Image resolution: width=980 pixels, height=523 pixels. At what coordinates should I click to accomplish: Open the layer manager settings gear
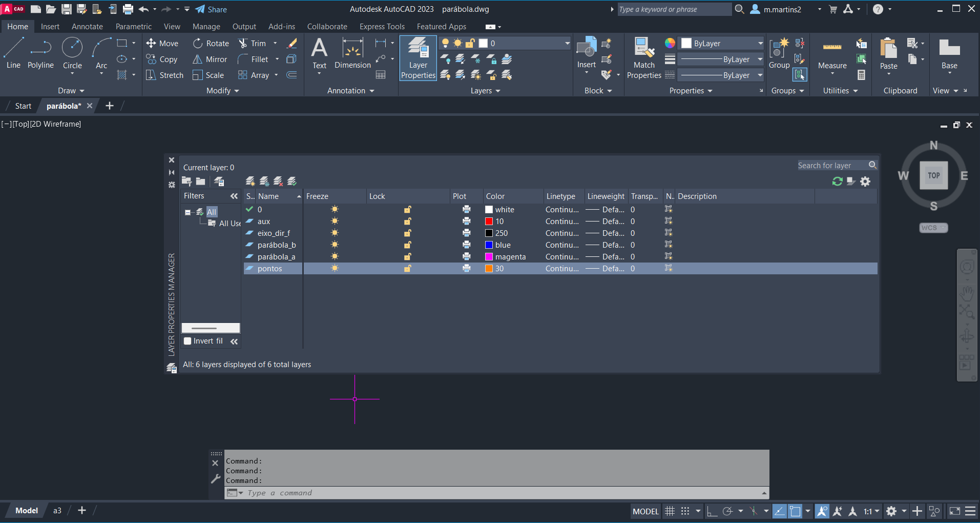[865, 182]
